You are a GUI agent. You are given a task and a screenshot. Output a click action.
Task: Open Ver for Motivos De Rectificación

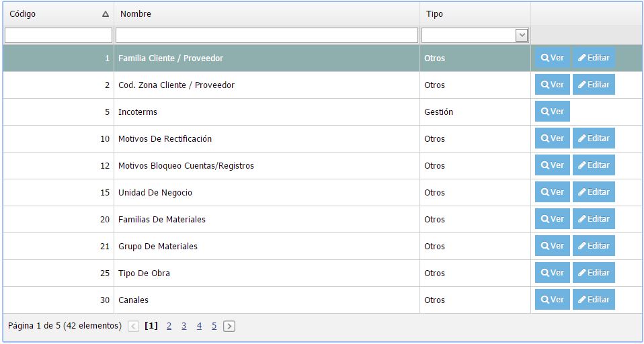[x=552, y=138]
